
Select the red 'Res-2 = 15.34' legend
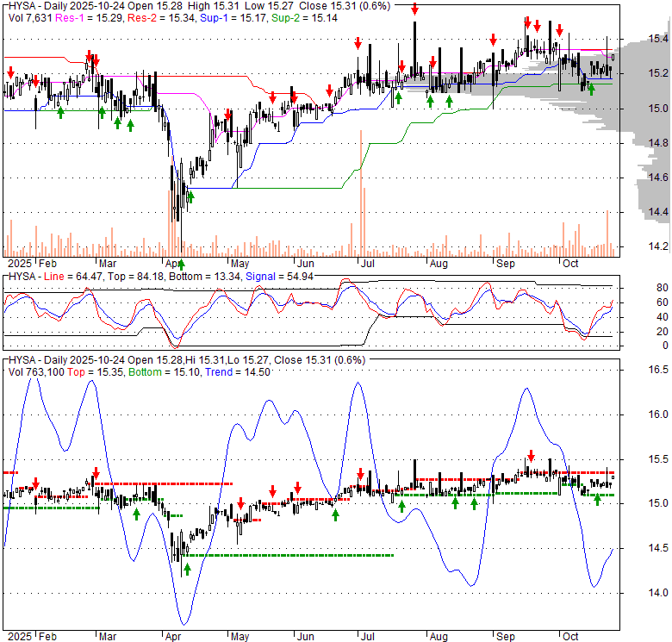tap(161, 18)
